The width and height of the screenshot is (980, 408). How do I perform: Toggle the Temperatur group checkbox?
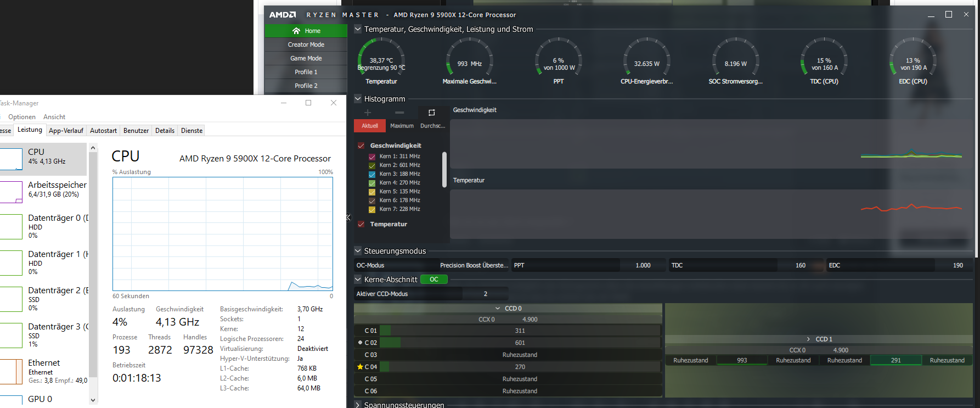point(361,224)
